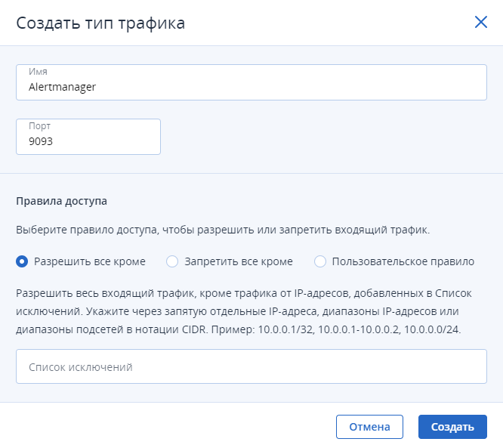
Task: Click the CIDR example description text
Action: pyautogui.click(x=244, y=311)
